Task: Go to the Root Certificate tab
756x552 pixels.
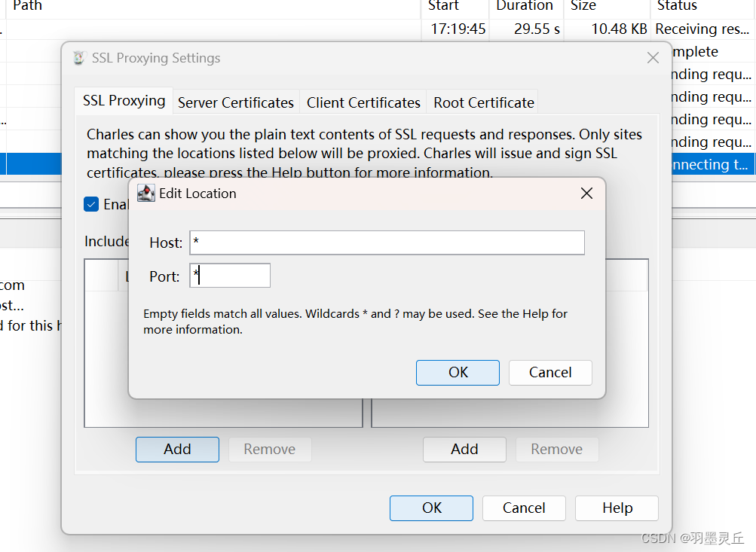Action: [x=484, y=102]
